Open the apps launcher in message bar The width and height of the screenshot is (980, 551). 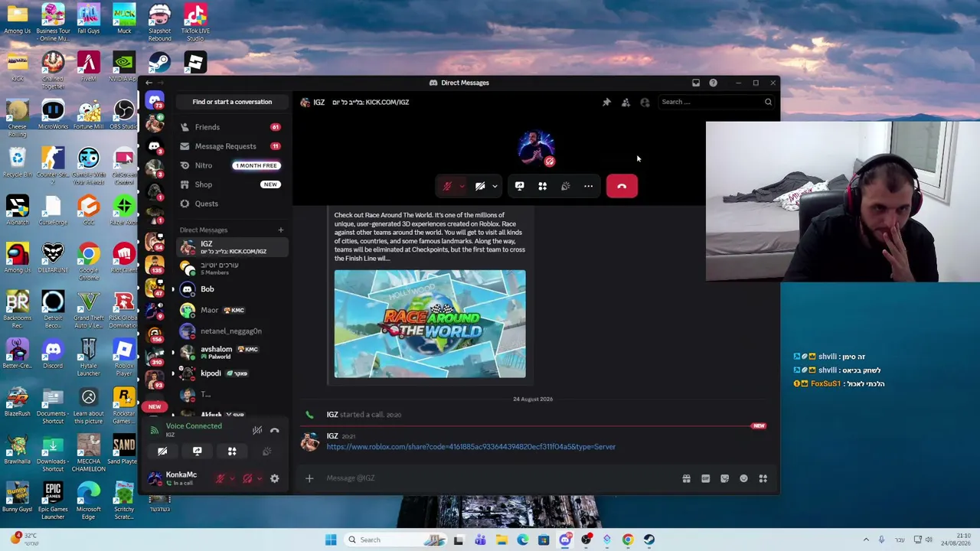pyautogui.click(x=763, y=478)
